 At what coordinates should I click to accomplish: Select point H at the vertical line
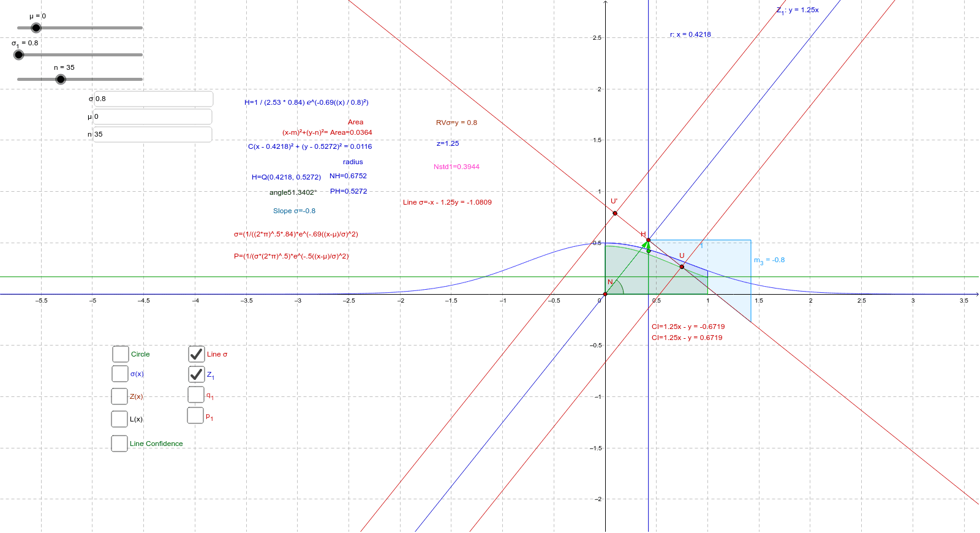coord(648,240)
